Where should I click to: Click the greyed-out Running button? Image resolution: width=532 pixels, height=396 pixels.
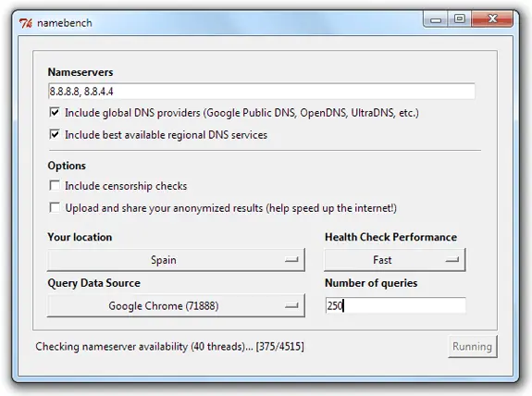pyautogui.click(x=472, y=346)
